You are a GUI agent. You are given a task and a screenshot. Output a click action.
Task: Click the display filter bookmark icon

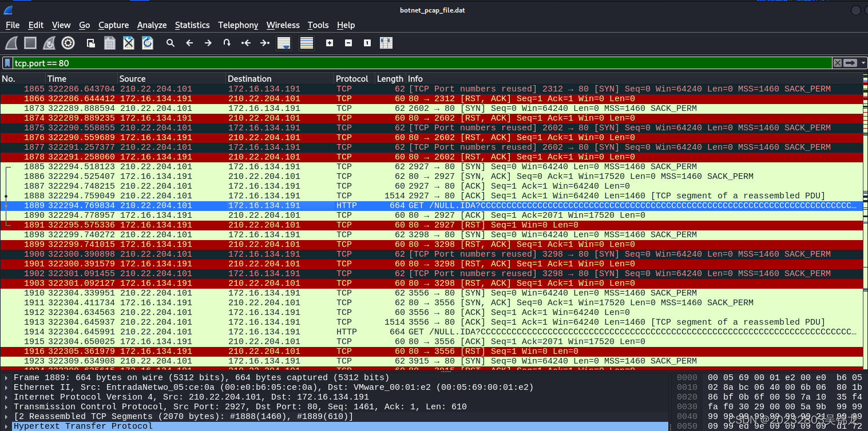click(7, 63)
